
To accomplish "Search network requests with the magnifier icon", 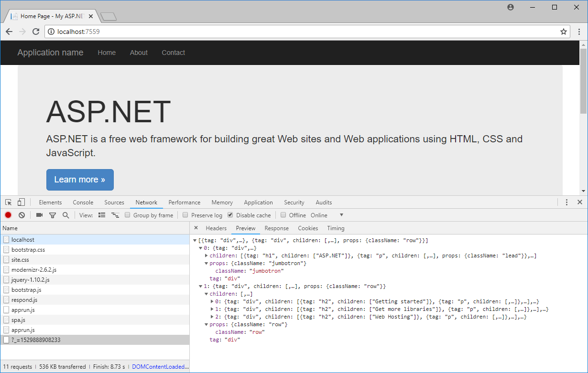I will pos(65,215).
